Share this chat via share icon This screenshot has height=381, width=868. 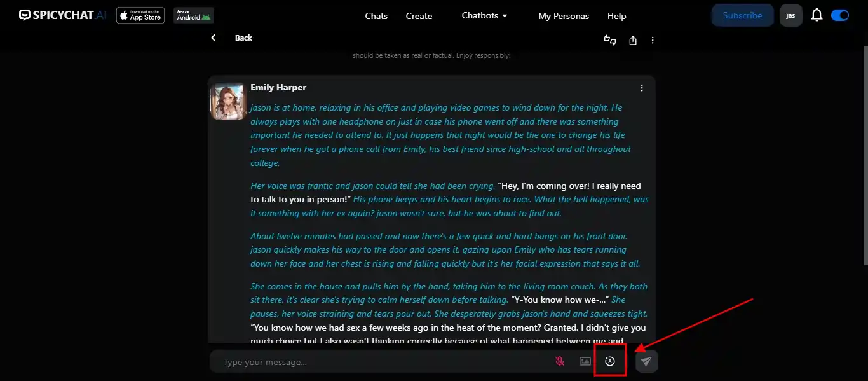pyautogui.click(x=633, y=40)
